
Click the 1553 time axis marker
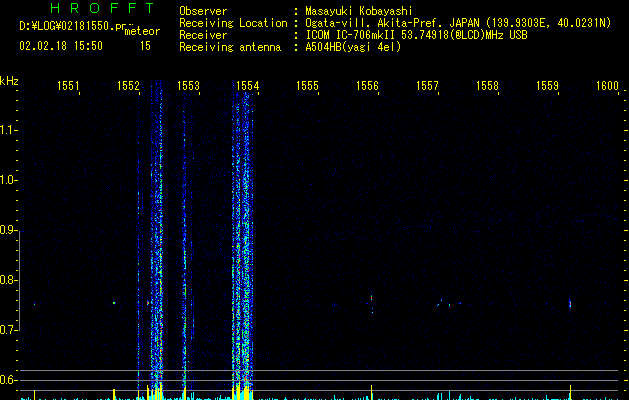point(189,86)
